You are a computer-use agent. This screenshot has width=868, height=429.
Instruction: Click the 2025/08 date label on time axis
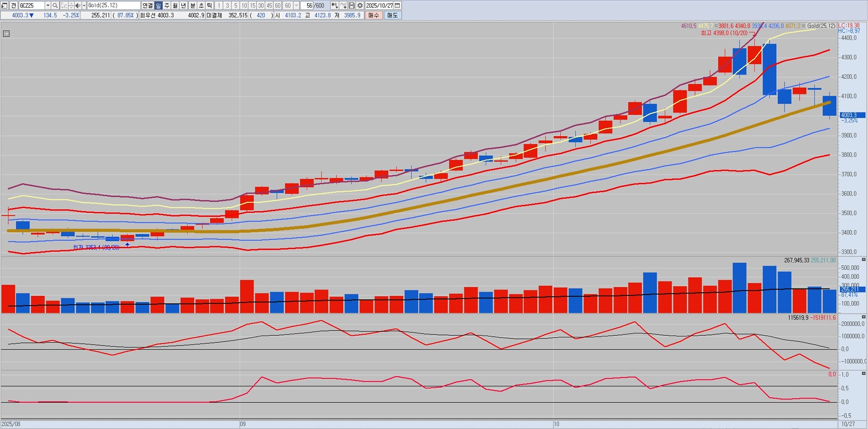(x=11, y=424)
